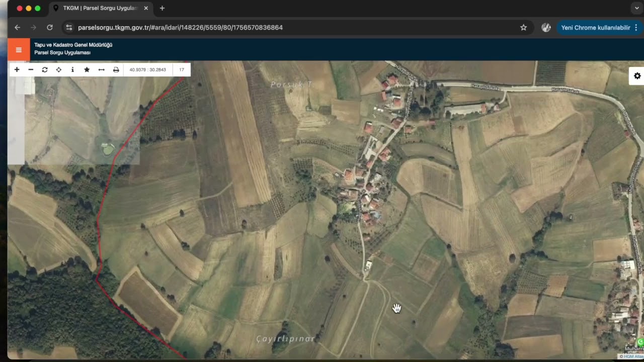The width and height of the screenshot is (644, 362).
Task: Click the refresh map tool
Action: pos(45,69)
